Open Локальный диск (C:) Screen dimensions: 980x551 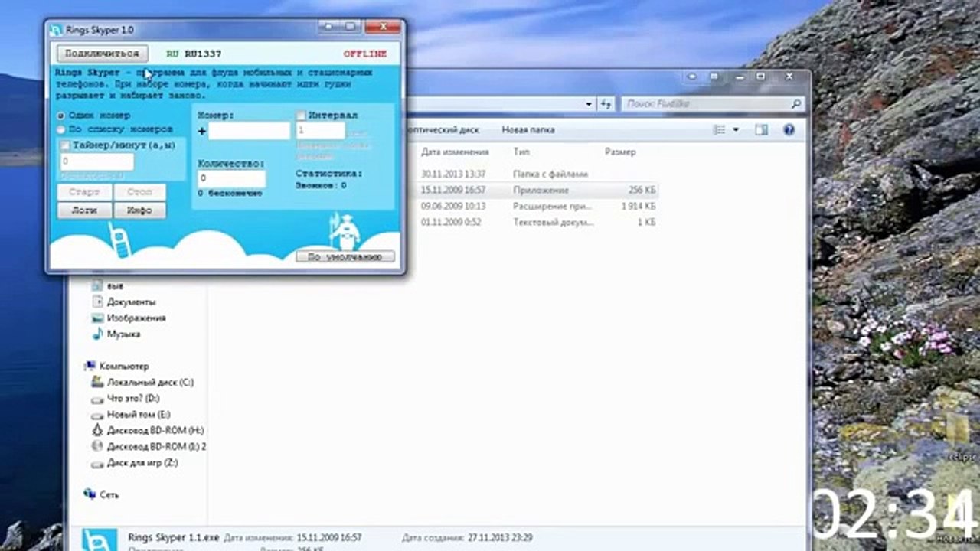click(150, 382)
